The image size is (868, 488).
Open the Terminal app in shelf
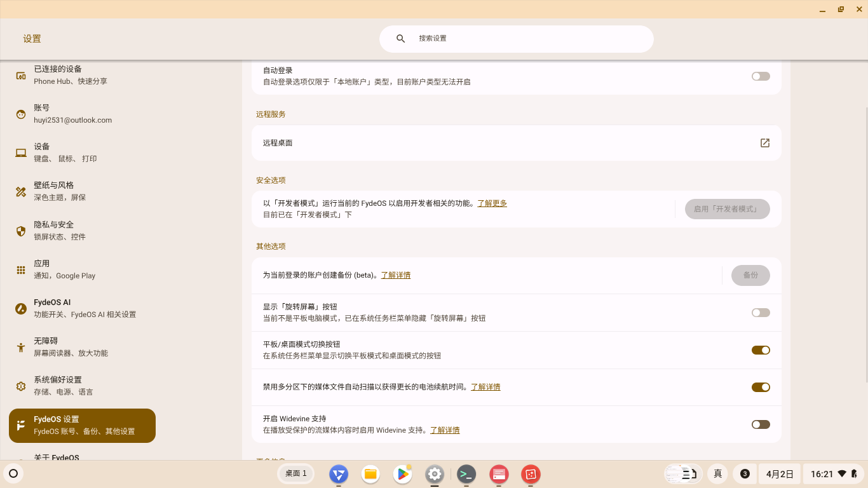[x=466, y=474]
